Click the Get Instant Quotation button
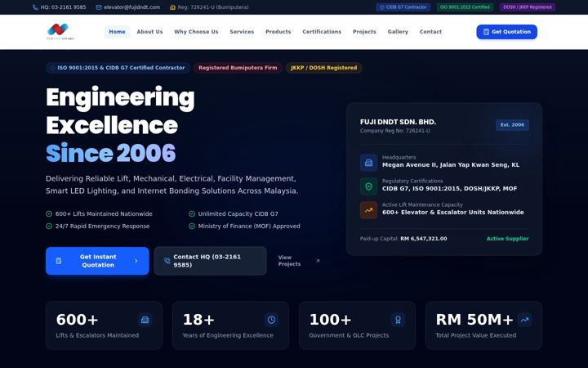 click(x=97, y=261)
